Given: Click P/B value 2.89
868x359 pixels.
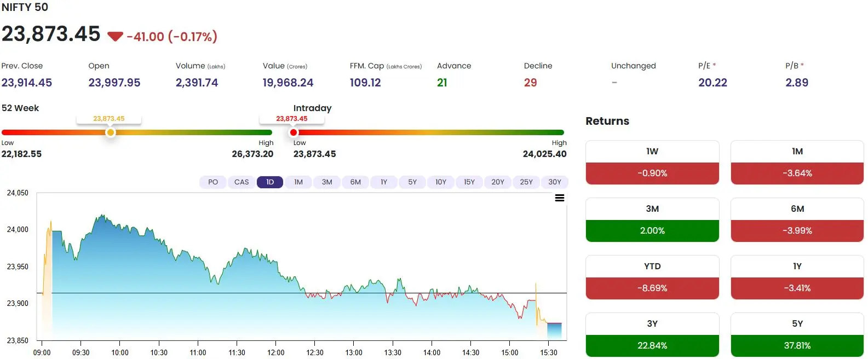Looking at the screenshot, I should point(797,83).
